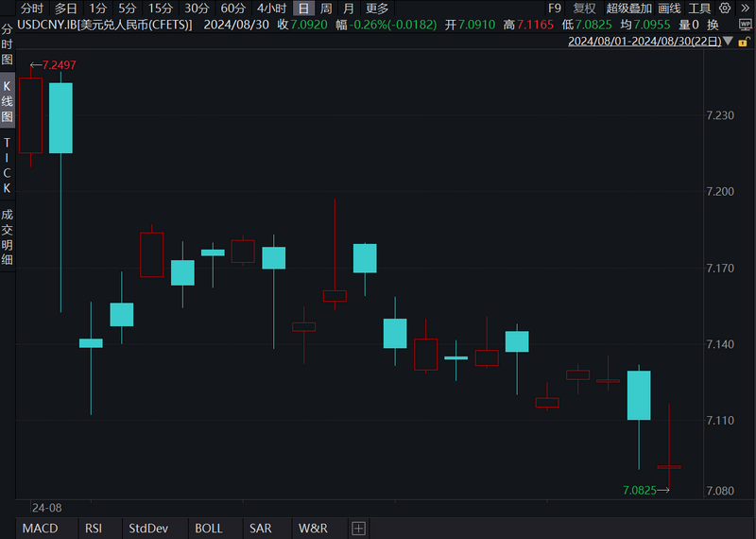The width and height of the screenshot is (756, 539).
Task: Click the red 7.2497 high marker label
Action: (x=59, y=64)
